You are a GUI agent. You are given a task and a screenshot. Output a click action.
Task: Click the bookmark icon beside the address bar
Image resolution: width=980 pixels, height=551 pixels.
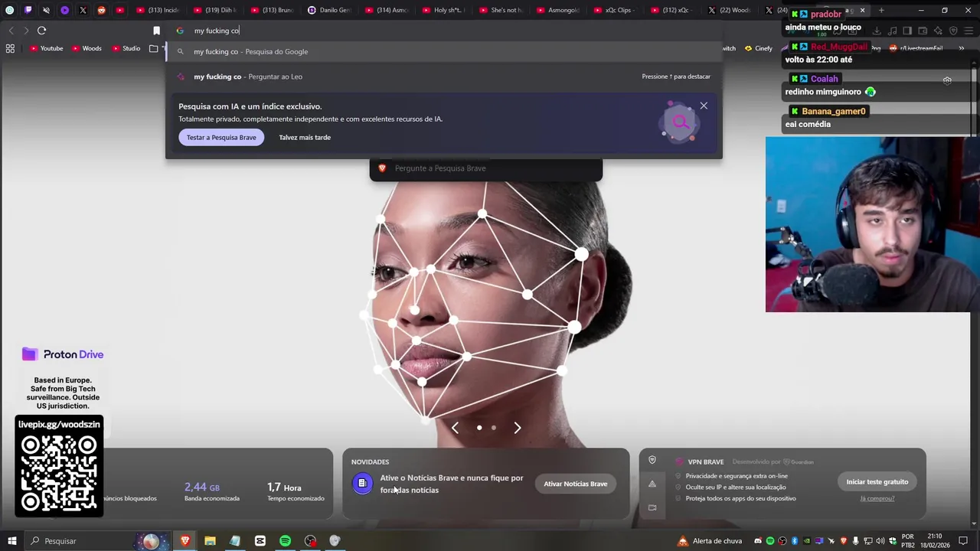pos(156,31)
